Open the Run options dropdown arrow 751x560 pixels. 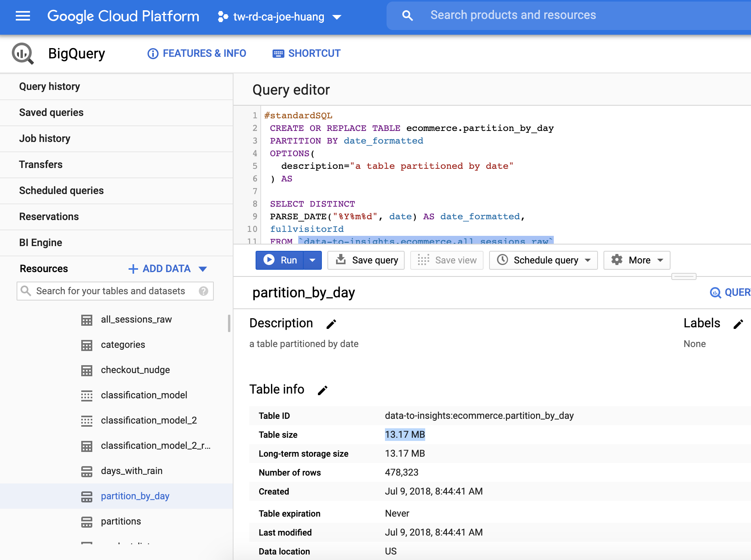click(x=312, y=260)
